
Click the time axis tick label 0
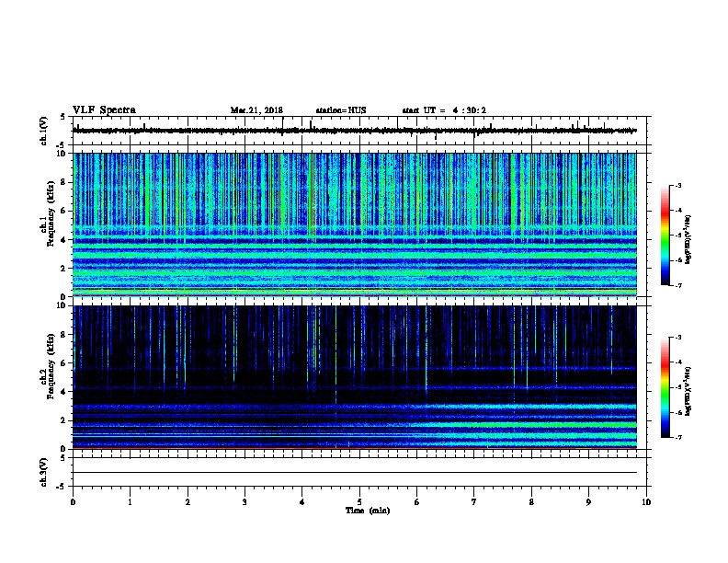pos(73,502)
